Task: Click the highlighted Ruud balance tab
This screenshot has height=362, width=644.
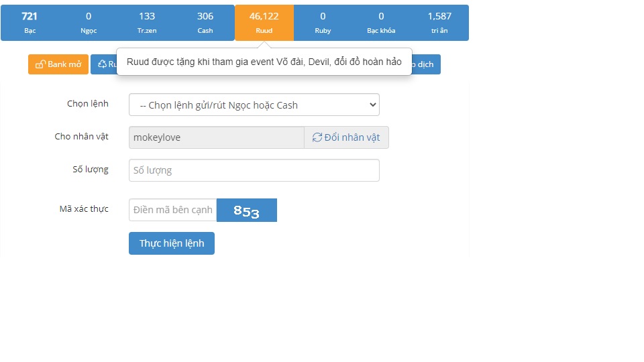Action: pyautogui.click(x=264, y=23)
